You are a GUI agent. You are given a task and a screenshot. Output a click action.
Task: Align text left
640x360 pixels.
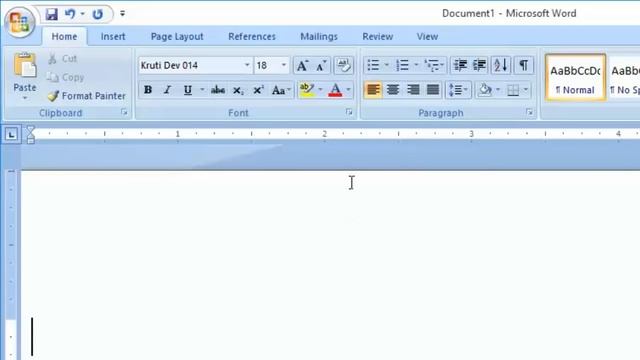373,90
